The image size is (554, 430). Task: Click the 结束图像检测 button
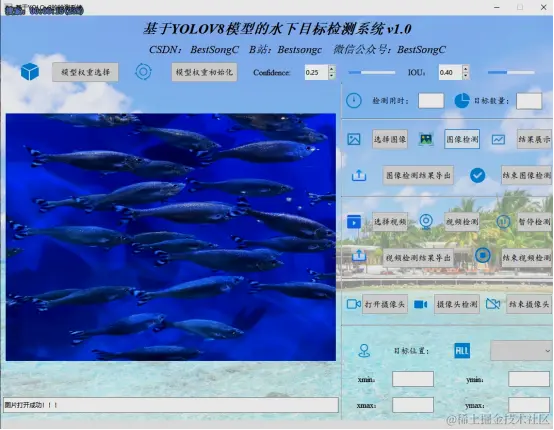click(x=526, y=175)
